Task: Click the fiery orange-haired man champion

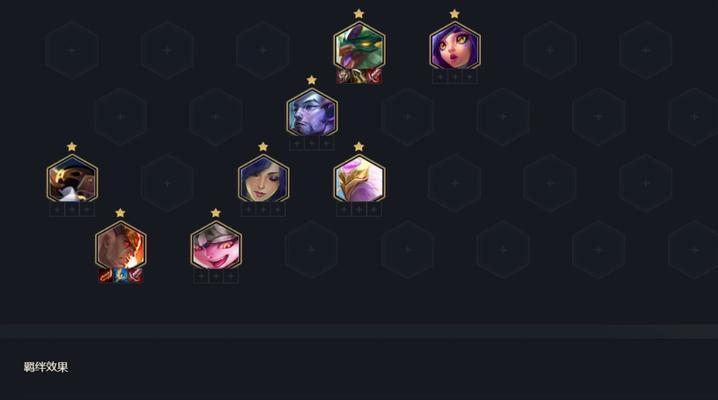Action: [x=120, y=245]
